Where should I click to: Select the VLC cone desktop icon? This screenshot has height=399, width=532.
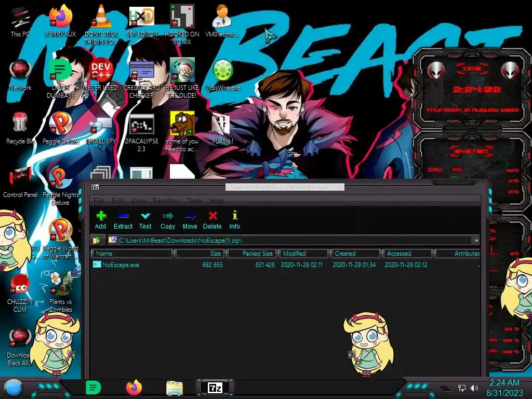pyautogui.click(x=101, y=24)
